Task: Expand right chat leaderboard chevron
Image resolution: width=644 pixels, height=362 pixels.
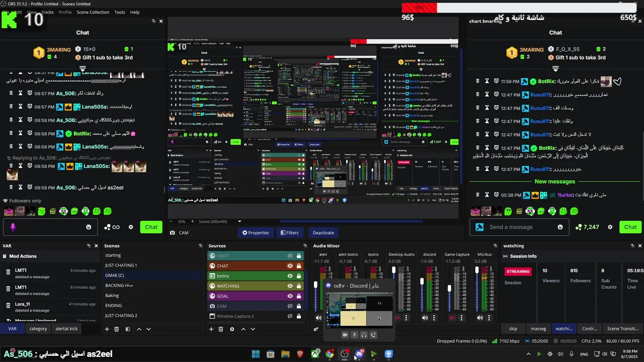Action: 555,68
